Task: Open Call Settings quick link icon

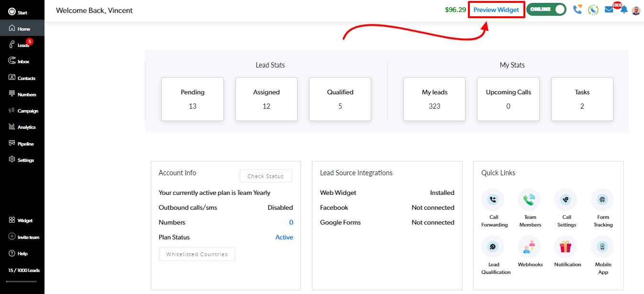Action: pyautogui.click(x=566, y=200)
